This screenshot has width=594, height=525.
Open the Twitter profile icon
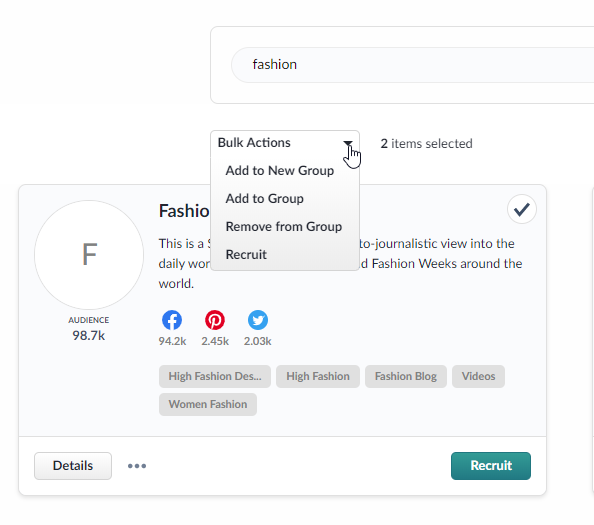(x=258, y=320)
